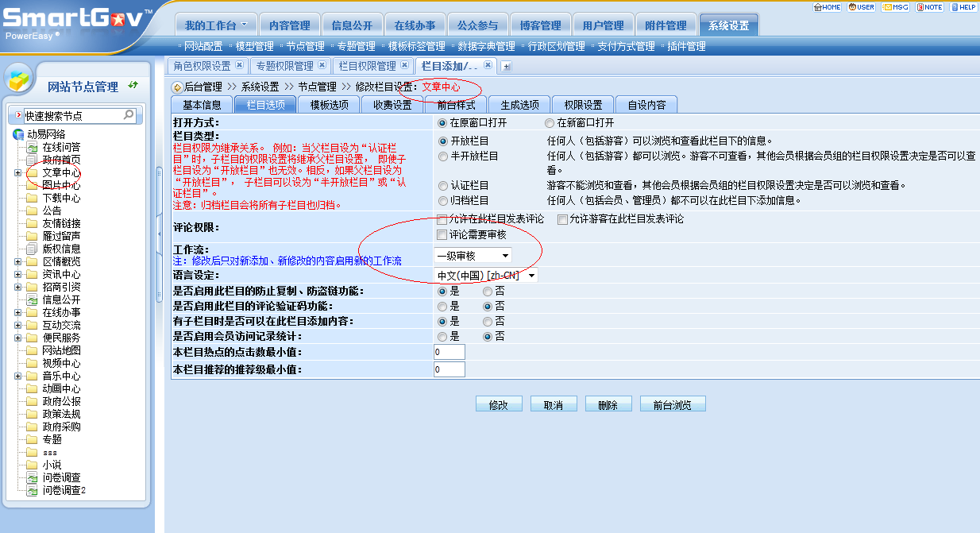The image size is (980, 533).
Task: Click the 前台浏览 button
Action: (x=672, y=404)
